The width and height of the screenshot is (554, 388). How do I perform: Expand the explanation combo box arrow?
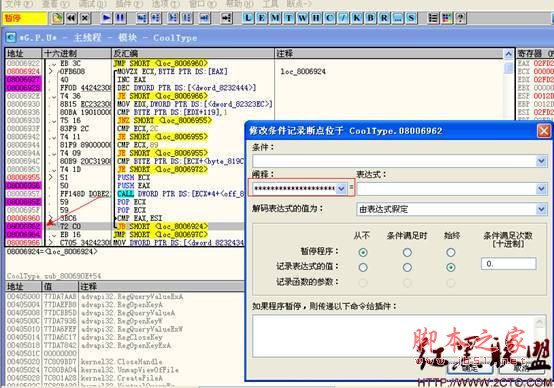[x=341, y=189]
